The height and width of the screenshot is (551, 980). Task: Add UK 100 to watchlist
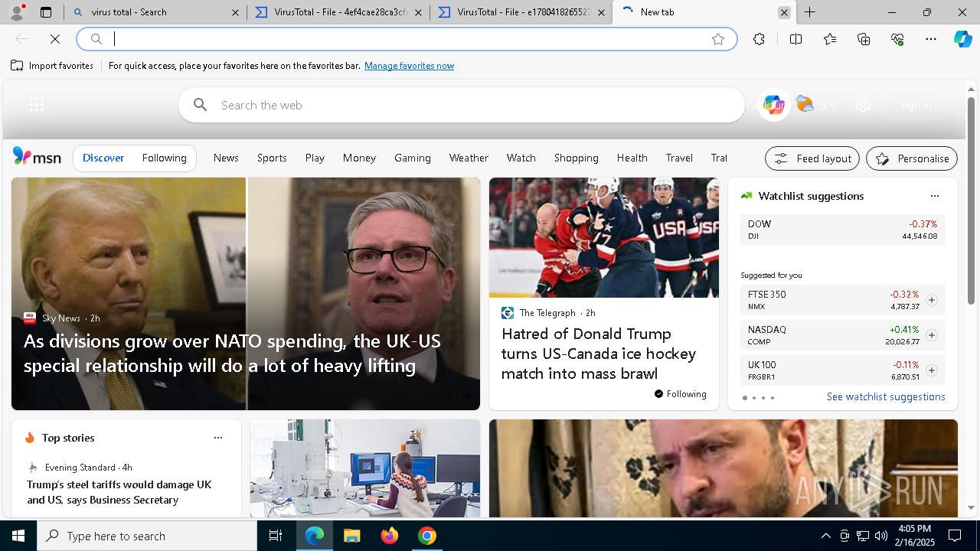click(x=932, y=370)
